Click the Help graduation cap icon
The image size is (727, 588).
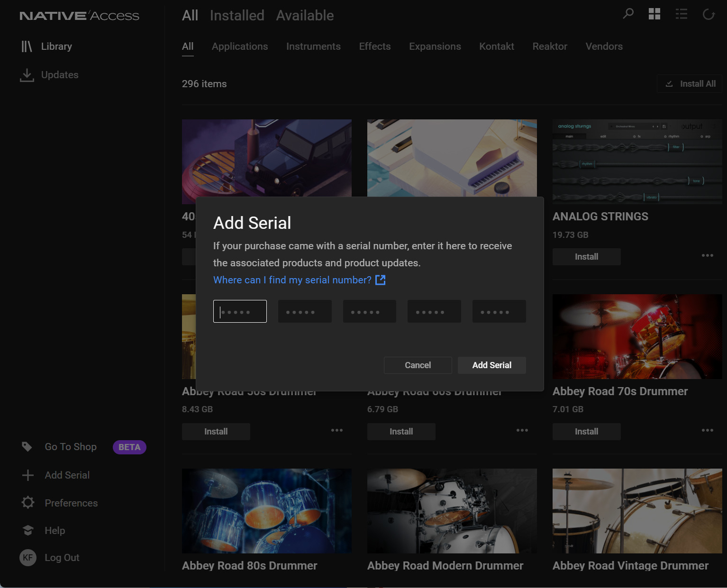pos(28,531)
